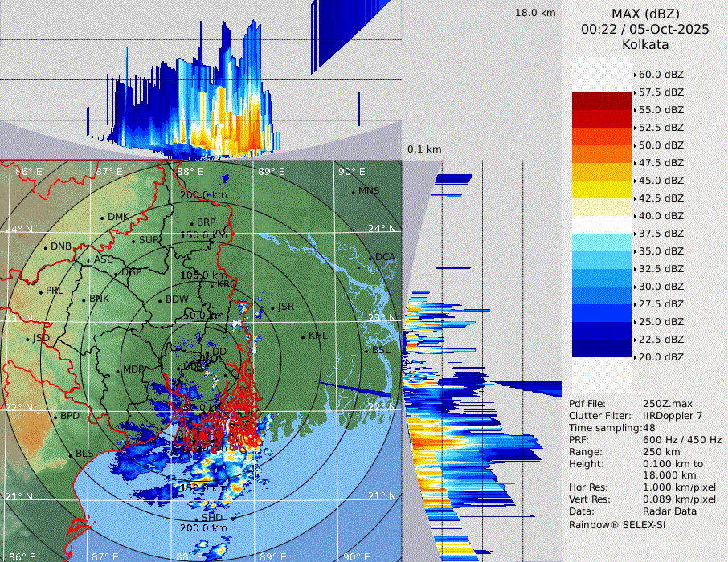728x562 pixels.
Task: Click the BSL station marker dot
Action: [366, 352]
